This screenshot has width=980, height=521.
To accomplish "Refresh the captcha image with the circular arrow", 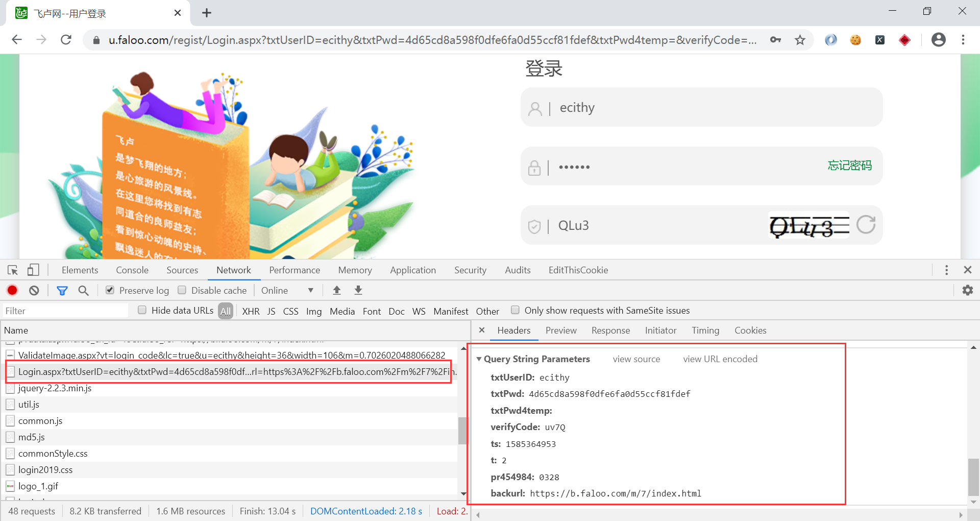I will [866, 224].
